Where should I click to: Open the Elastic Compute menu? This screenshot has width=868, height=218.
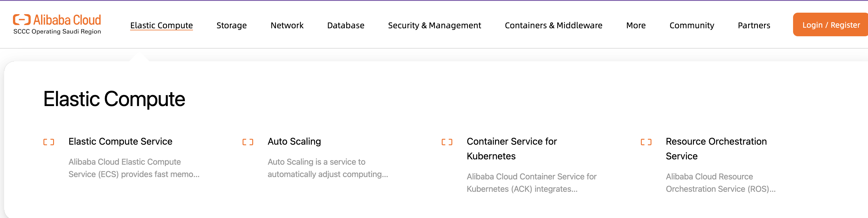(161, 25)
